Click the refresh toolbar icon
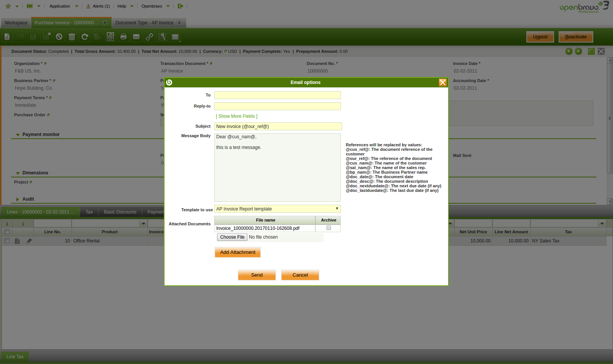Image resolution: width=613 pixels, height=364 pixels. coord(85,37)
